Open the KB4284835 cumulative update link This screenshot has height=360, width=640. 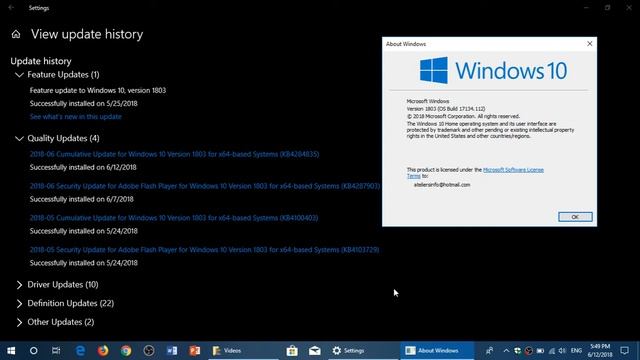coord(174,154)
